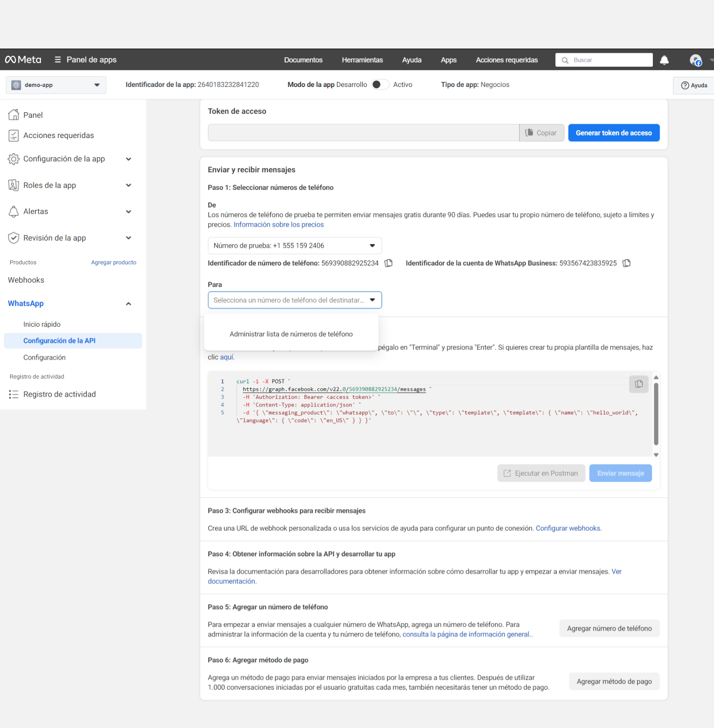Open the hamburger menu beside Panel de apps
This screenshot has width=714, height=728.
pyautogui.click(x=58, y=60)
